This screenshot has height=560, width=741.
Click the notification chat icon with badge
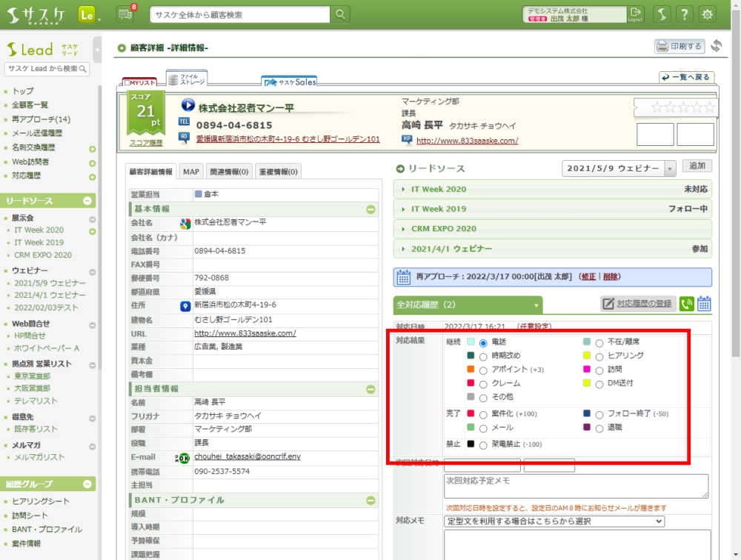point(124,15)
